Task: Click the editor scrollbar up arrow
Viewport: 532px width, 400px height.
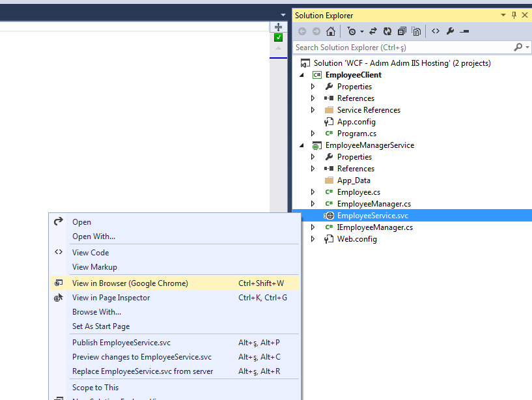Action: (x=278, y=48)
